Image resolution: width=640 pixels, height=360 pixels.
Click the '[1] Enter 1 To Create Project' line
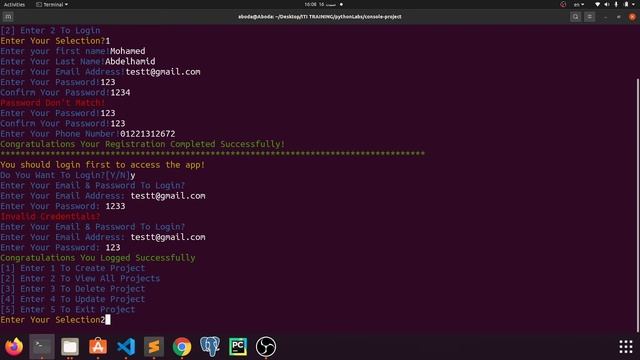pos(73,268)
